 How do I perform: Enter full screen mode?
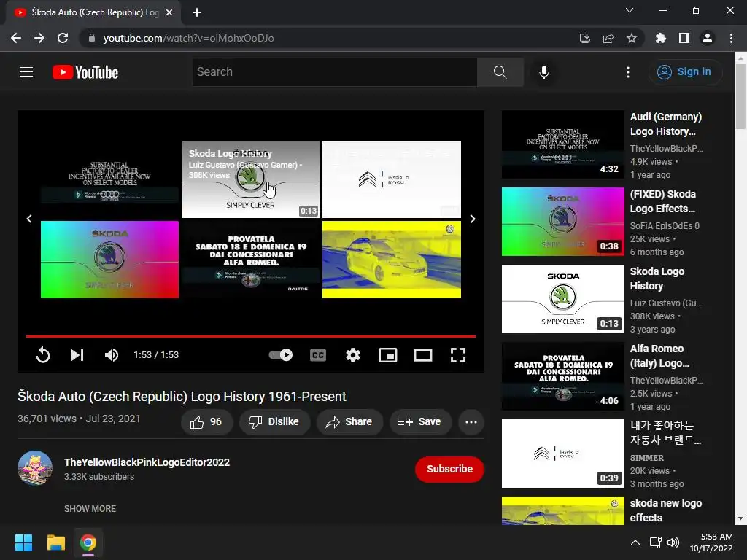458,355
